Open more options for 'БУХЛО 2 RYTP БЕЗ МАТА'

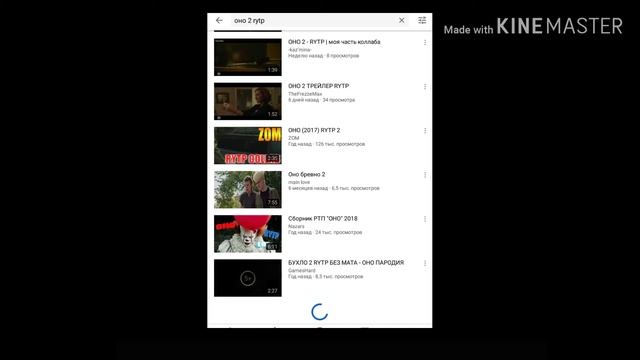425,263
